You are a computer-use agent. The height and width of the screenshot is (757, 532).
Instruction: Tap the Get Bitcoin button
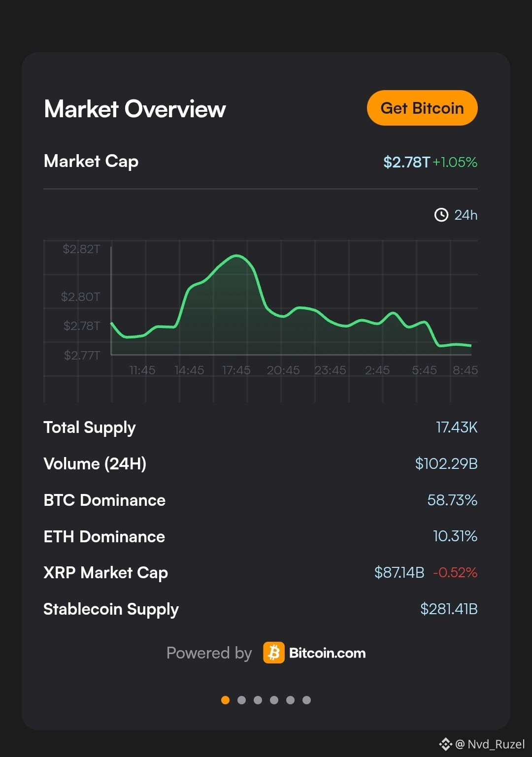pos(422,108)
